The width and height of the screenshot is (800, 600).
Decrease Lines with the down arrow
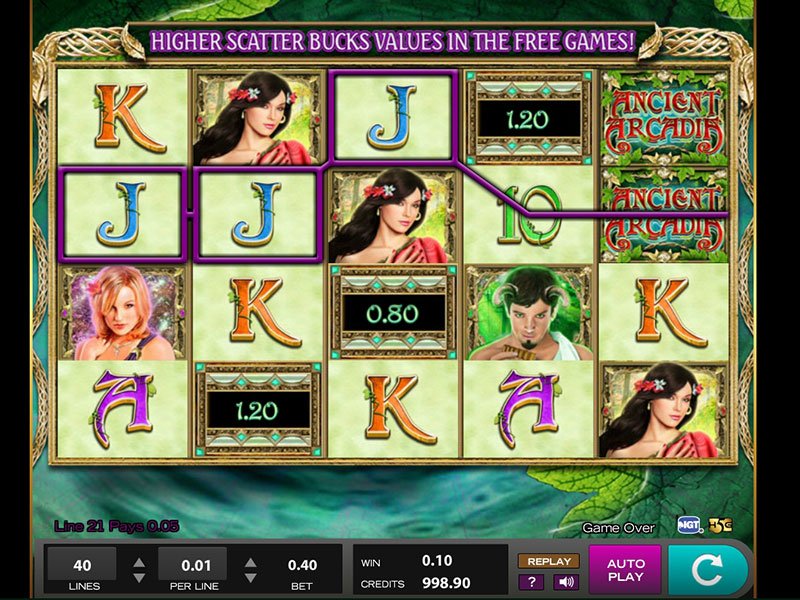click(139, 578)
